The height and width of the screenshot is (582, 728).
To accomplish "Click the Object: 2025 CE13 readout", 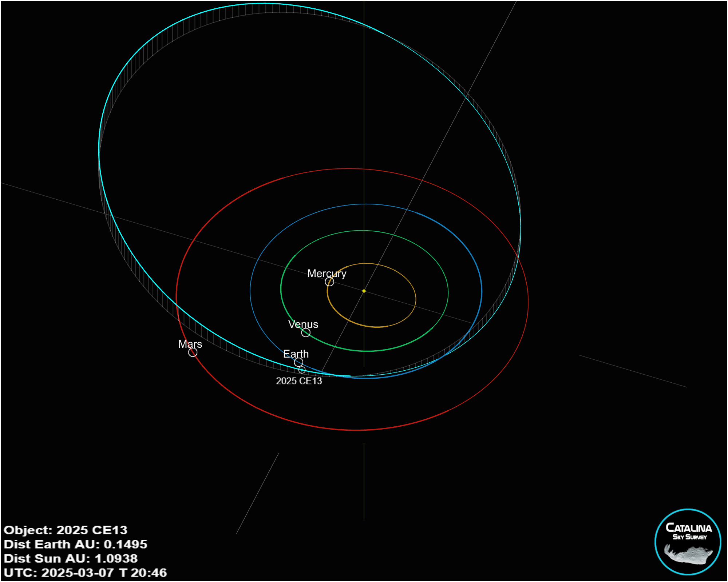I will click(66, 530).
